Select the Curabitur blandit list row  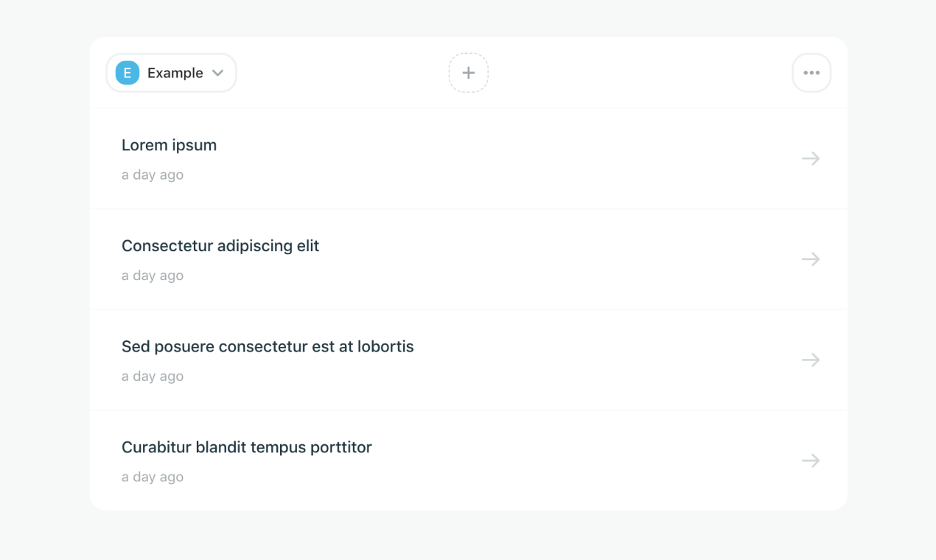(469, 461)
